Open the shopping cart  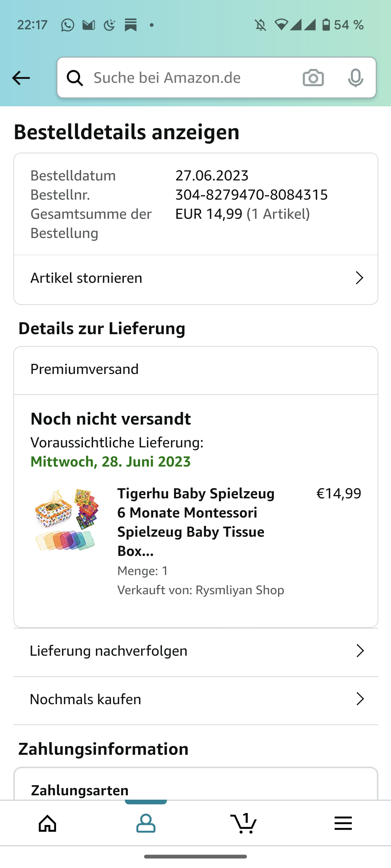244,824
